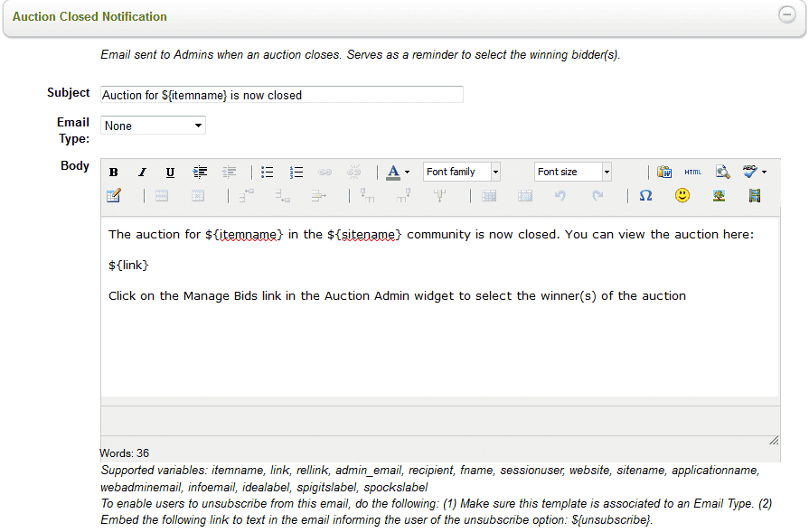Image resolution: width=809 pixels, height=532 pixels.
Task: Open the Font family dropdown
Action: [462, 172]
